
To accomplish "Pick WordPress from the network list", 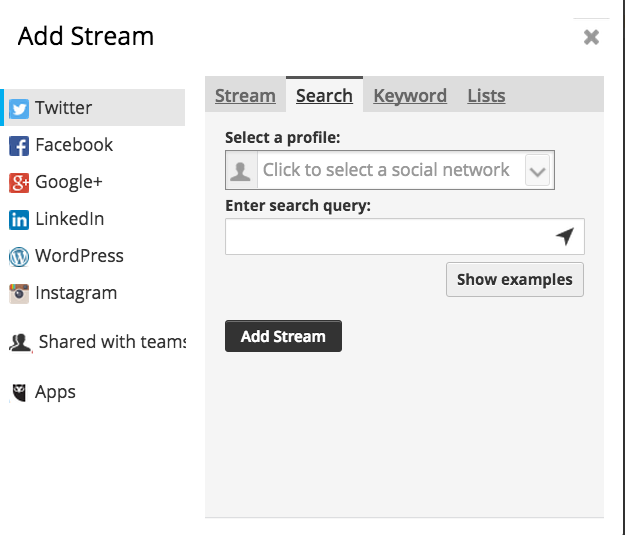I will tap(79, 256).
